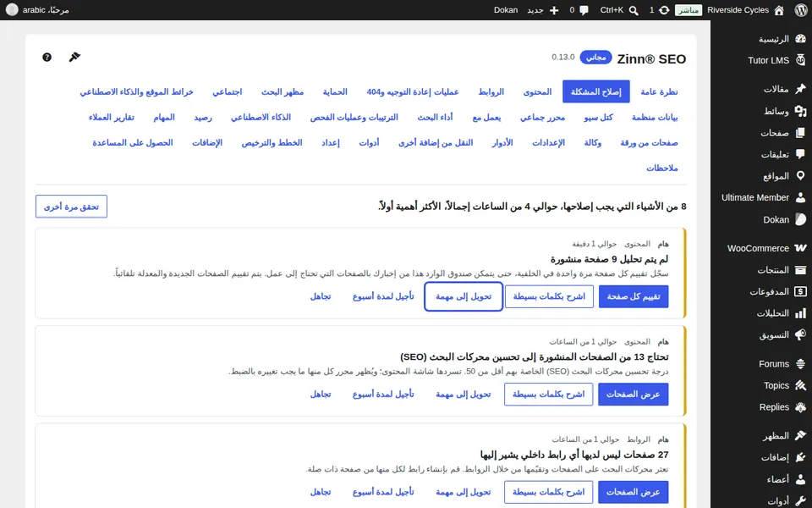Viewport: 812px width, 508px height.
Task: Open the Topics sidebar icon
Action: (800, 385)
